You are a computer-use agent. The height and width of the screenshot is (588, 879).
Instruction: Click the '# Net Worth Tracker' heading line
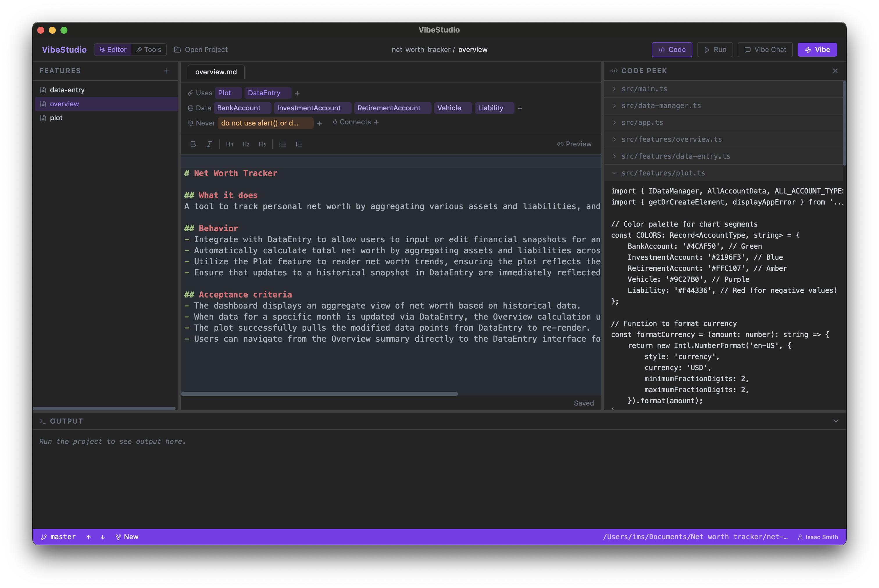[231, 173]
